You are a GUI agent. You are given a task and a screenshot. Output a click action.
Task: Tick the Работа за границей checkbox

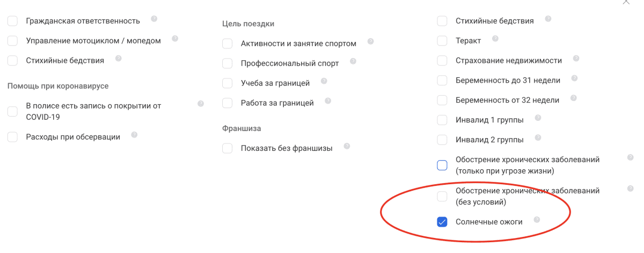pyautogui.click(x=228, y=103)
